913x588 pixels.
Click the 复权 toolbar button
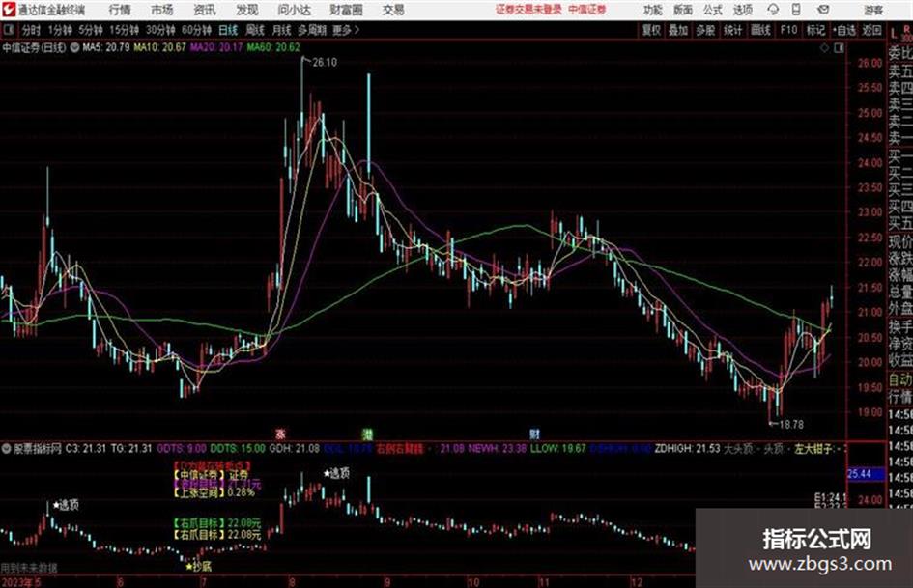[651, 30]
